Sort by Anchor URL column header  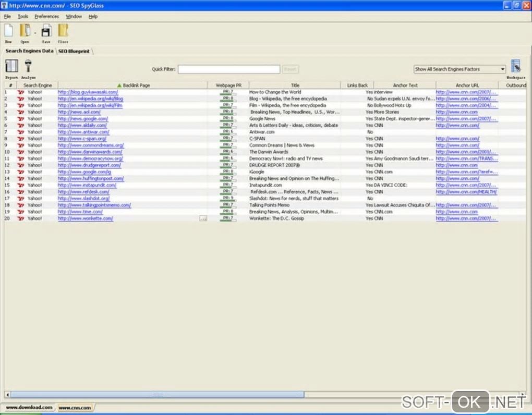click(x=467, y=86)
